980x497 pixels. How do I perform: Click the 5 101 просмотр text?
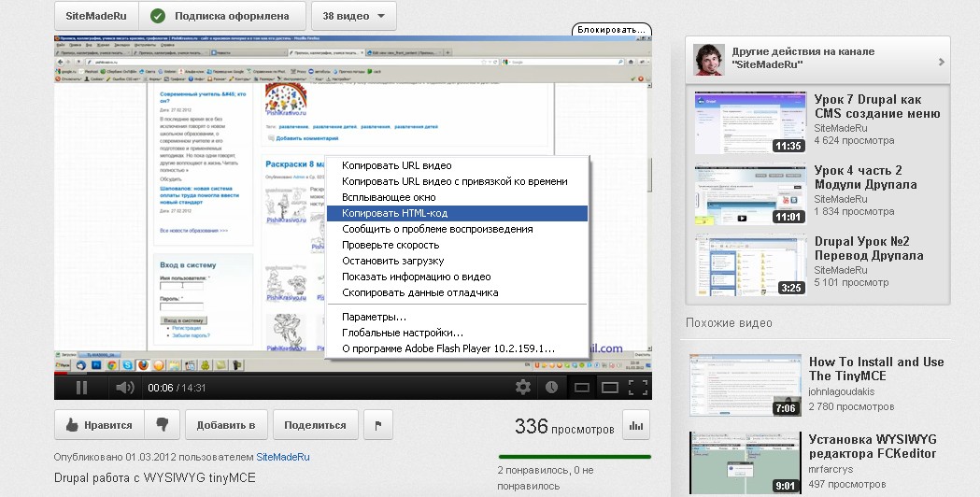[x=851, y=282]
